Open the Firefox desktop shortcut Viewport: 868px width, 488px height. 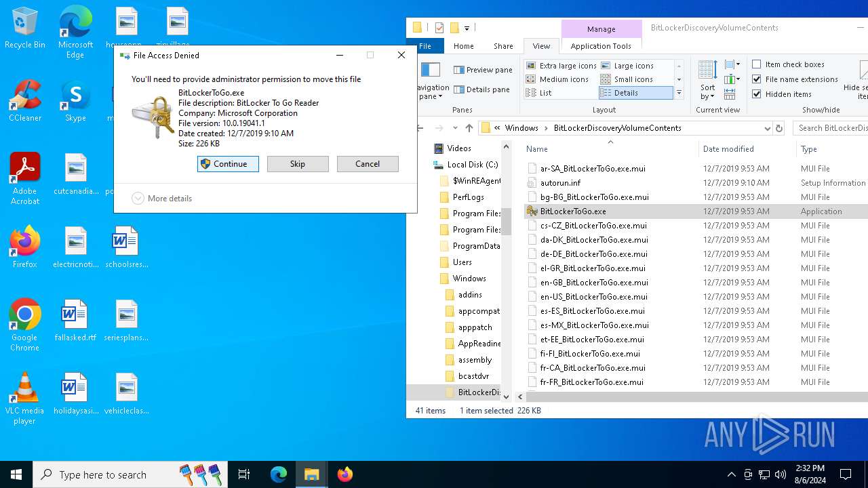tap(24, 247)
